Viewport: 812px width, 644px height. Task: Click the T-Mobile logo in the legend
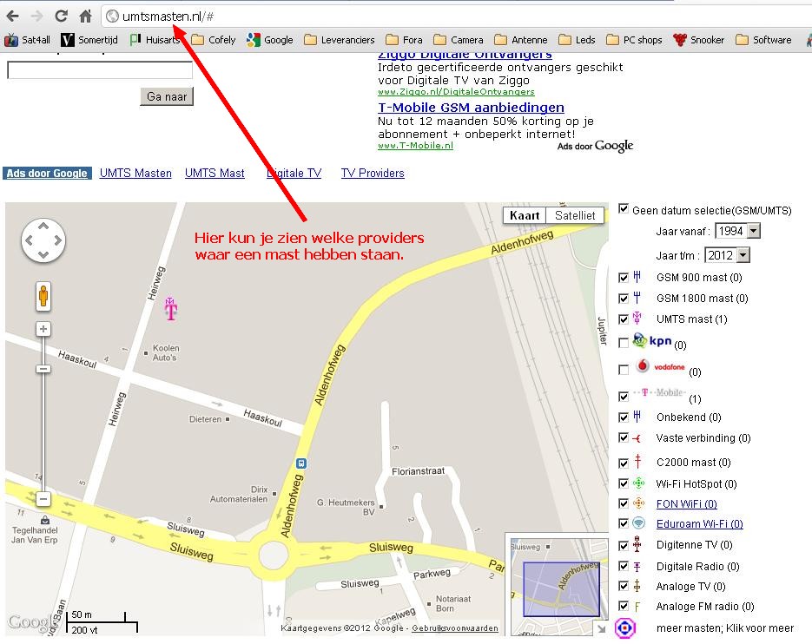[660, 392]
